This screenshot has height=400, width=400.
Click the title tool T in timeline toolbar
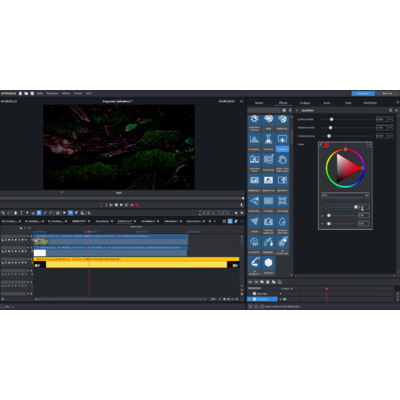pos(21,213)
